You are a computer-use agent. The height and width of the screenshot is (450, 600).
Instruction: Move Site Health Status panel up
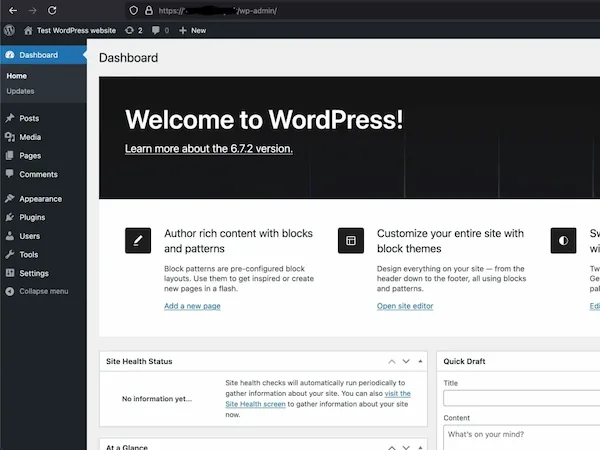[x=392, y=361]
